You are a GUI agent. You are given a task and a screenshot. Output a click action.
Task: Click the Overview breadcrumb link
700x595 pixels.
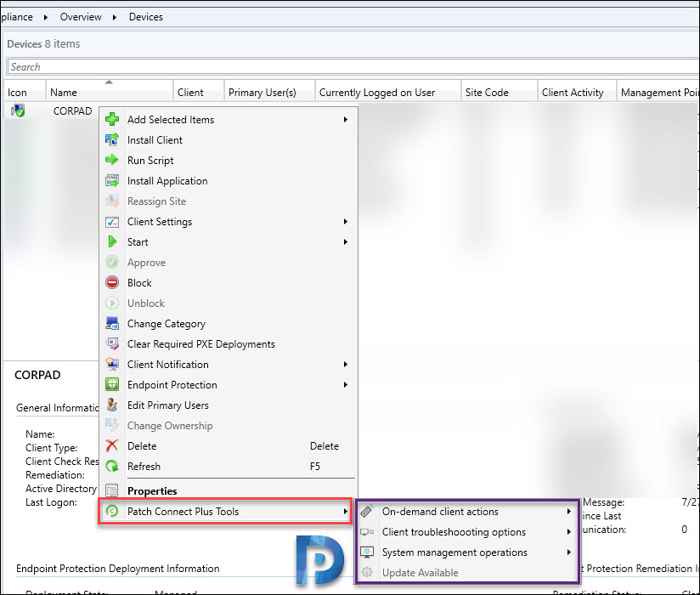point(81,17)
